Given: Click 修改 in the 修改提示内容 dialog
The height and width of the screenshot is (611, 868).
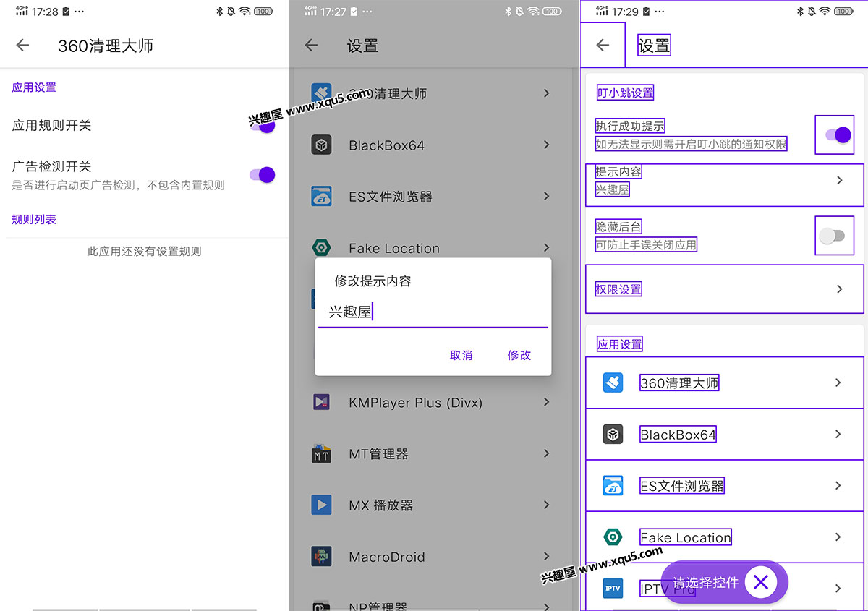Looking at the screenshot, I should point(519,355).
